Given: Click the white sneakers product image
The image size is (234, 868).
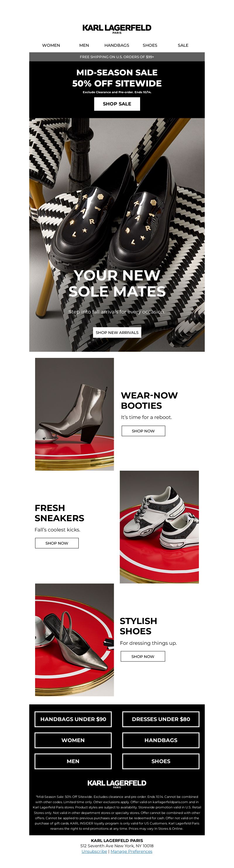Looking at the screenshot, I should (x=159, y=527).
